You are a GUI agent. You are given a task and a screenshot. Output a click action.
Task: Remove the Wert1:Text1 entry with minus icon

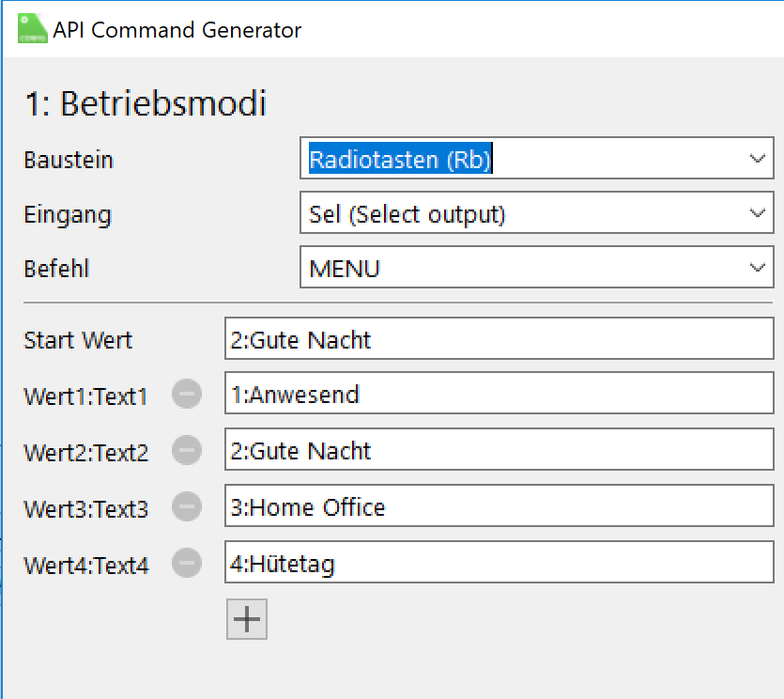point(187,396)
